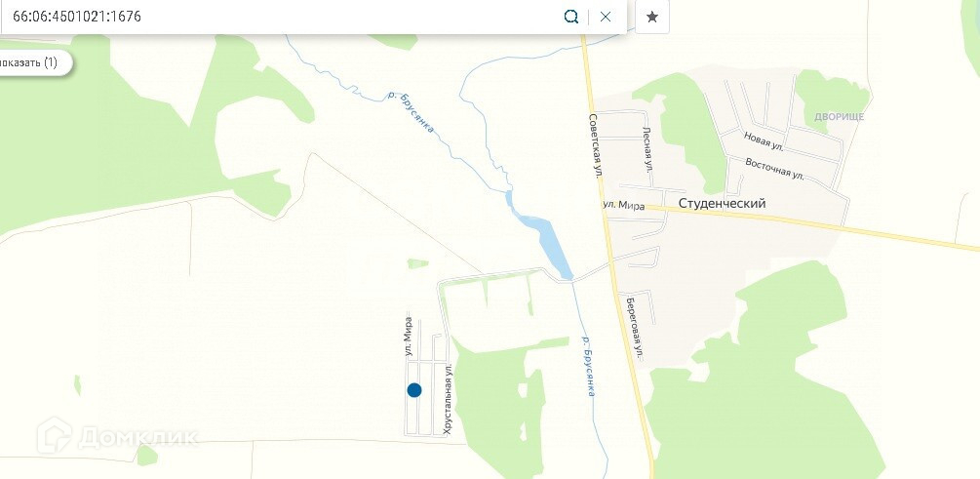The image size is (980, 479).
Task: Click the Советская ул. street label
Action: pyautogui.click(x=595, y=147)
